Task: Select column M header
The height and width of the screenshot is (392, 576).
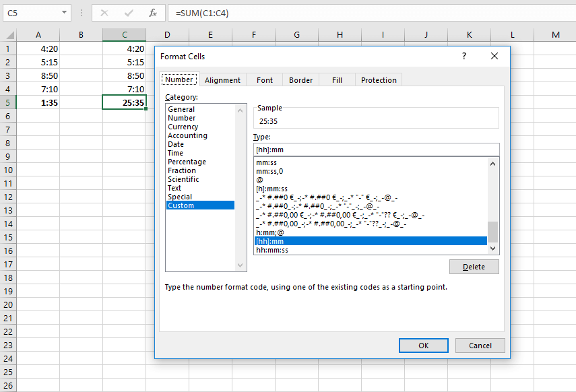Action: 555,35
